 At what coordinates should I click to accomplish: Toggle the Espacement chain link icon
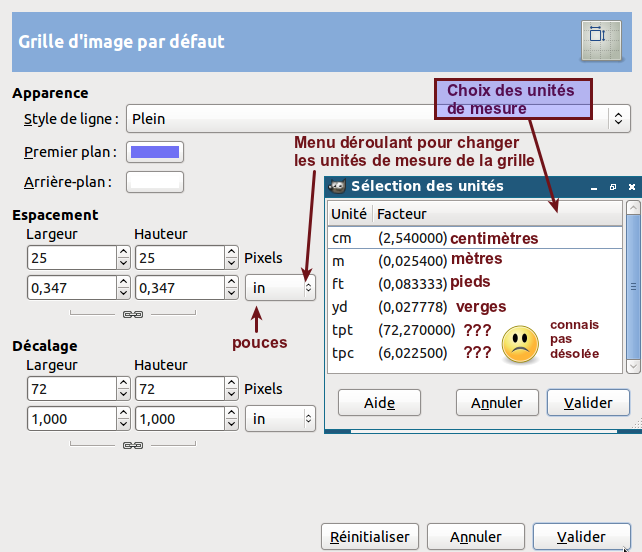coord(132,314)
